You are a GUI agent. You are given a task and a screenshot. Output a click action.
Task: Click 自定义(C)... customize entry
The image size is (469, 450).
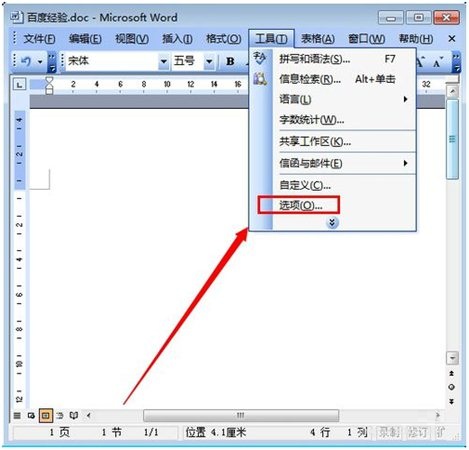(x=305, y=185)
